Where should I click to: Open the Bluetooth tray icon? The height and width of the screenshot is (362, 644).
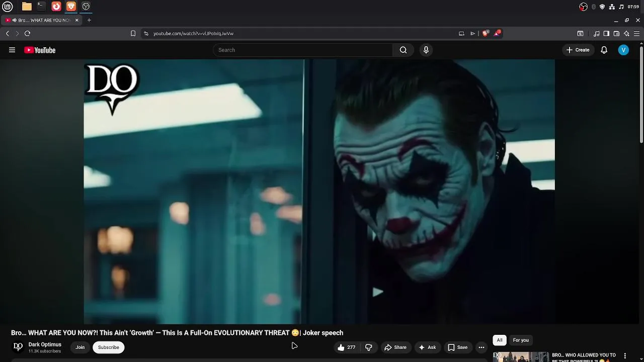594,7
